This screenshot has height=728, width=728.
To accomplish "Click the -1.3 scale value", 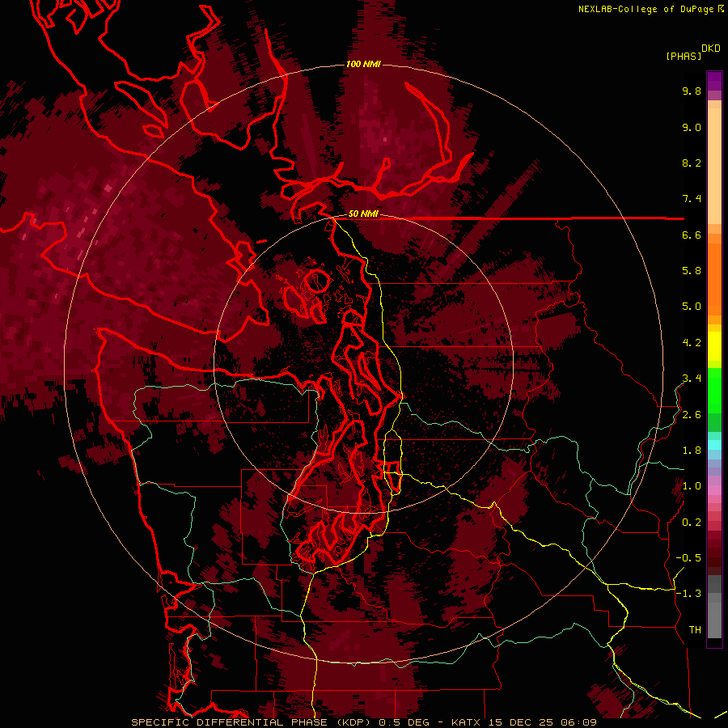I will (688, 594).
